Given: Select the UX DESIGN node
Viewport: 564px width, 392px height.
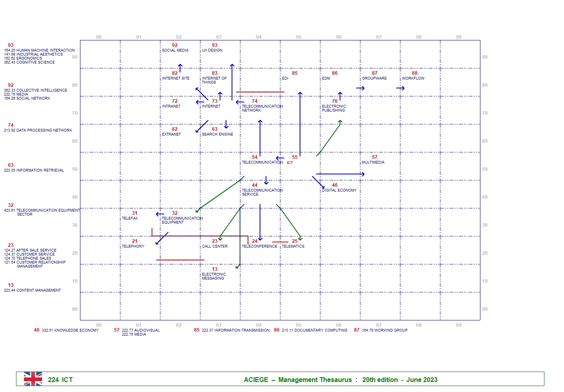Looking at the screenshot, I should (212, 50).
